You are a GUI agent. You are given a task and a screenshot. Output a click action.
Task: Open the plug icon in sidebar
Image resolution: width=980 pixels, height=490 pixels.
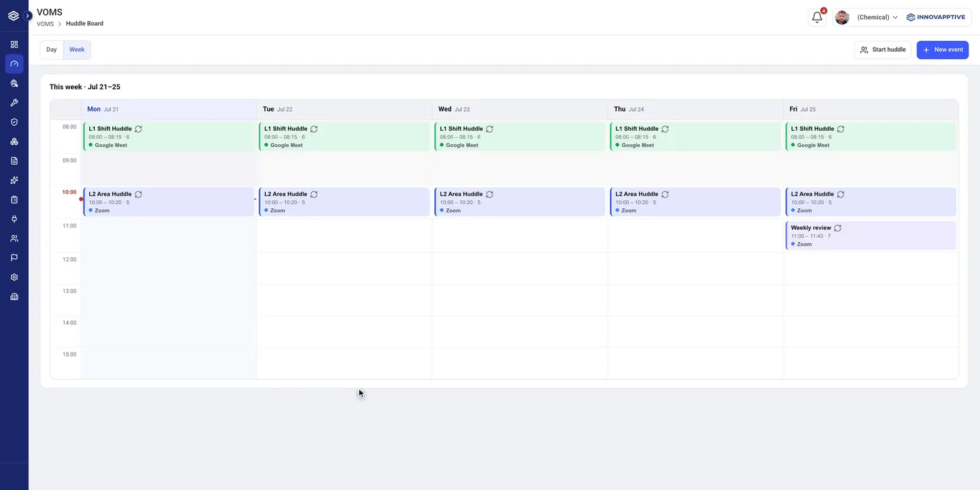point(14,219)
